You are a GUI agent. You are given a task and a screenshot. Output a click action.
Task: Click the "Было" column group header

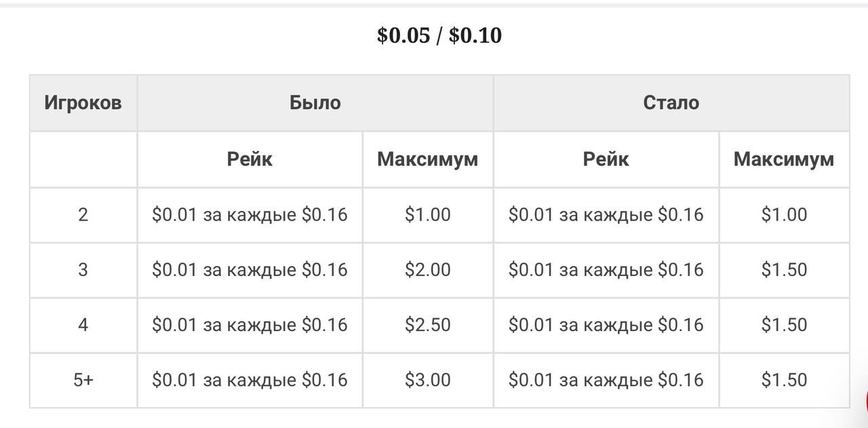(315, 103)
